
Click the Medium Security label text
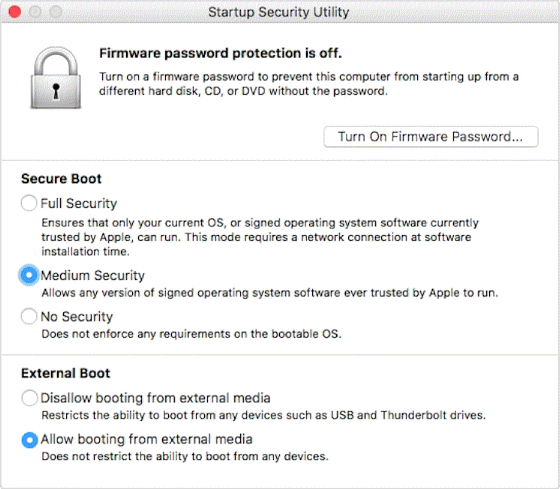pos(93,275)
